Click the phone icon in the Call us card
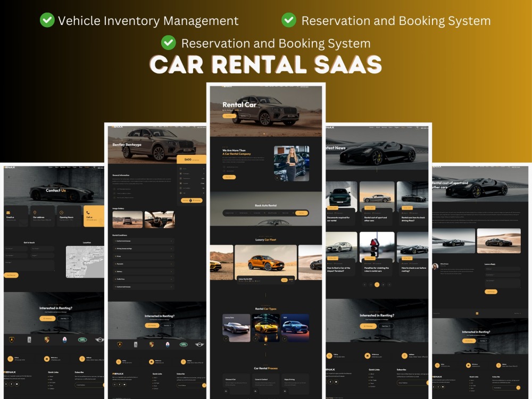 88,212
